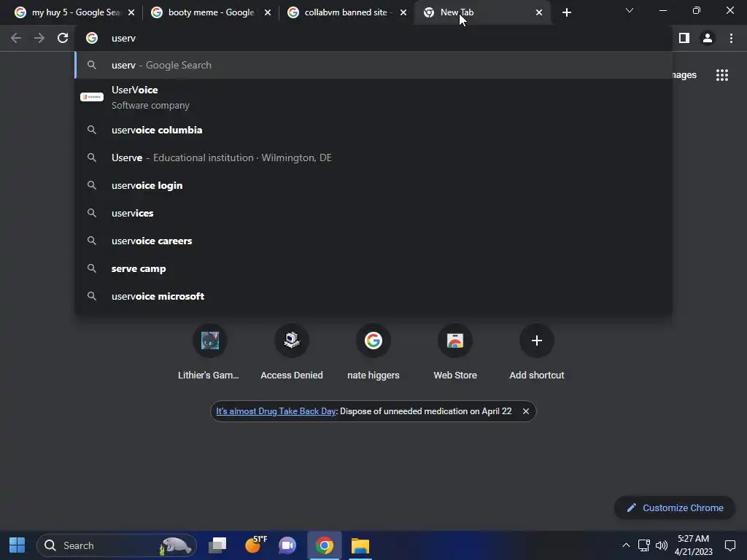Open the Chat app on the taskbar
747x560 pixels.
287,545
